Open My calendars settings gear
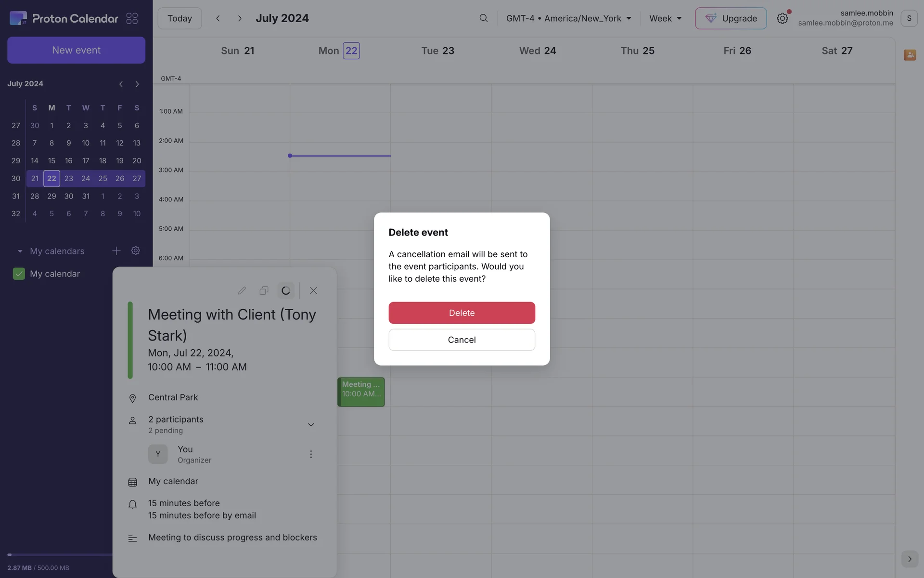The height and width of the screenshot is (578, 924). 136,251
